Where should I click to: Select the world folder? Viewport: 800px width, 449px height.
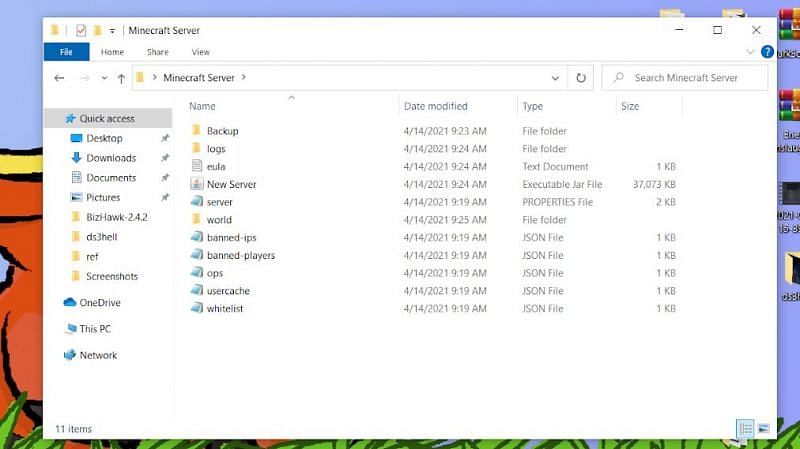219,220
